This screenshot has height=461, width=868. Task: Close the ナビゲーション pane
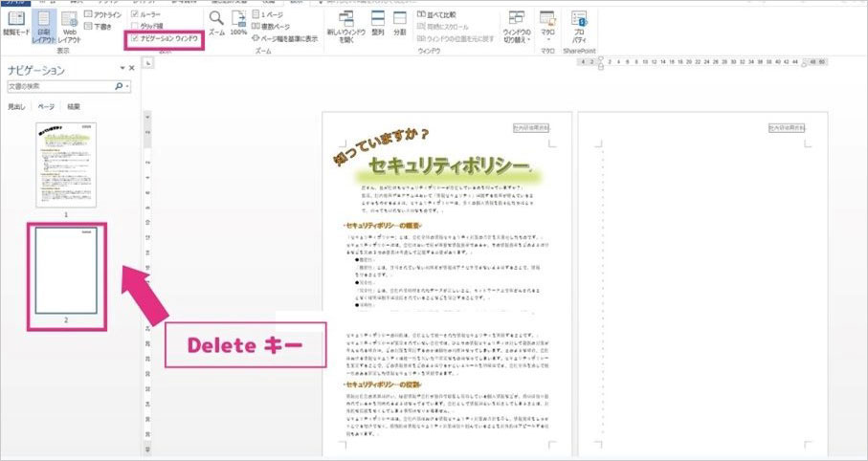(x=132, y=68)
